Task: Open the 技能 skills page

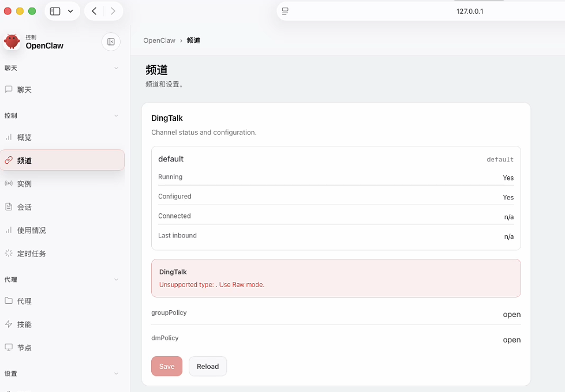Action: pos(24,325)
